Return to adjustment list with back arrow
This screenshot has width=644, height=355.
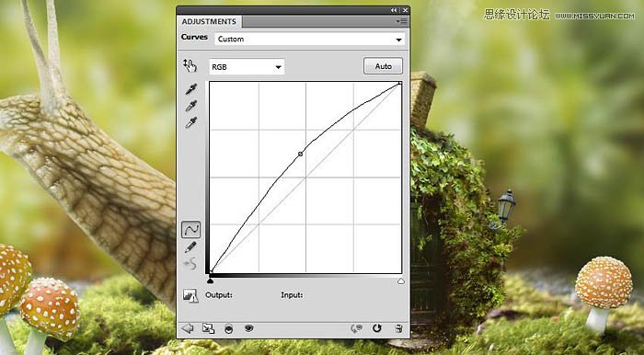pos(188,328)
